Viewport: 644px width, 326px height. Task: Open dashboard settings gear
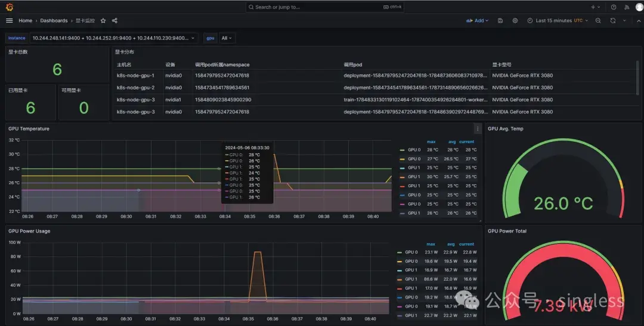click(x=515, y=20)
